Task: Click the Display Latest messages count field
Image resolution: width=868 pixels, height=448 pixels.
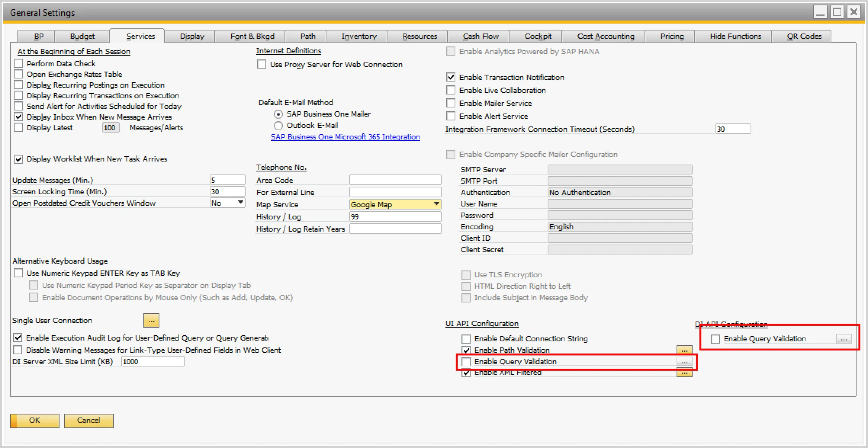Action: (111, 127)
